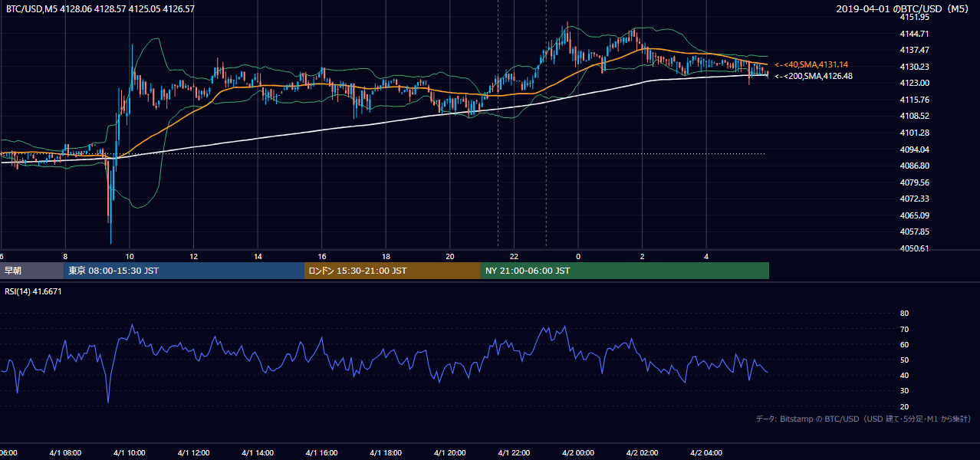Select the 40 SMA label 4131.14
The height and width of the screenshot is (460, 980).
click(812, 64)
